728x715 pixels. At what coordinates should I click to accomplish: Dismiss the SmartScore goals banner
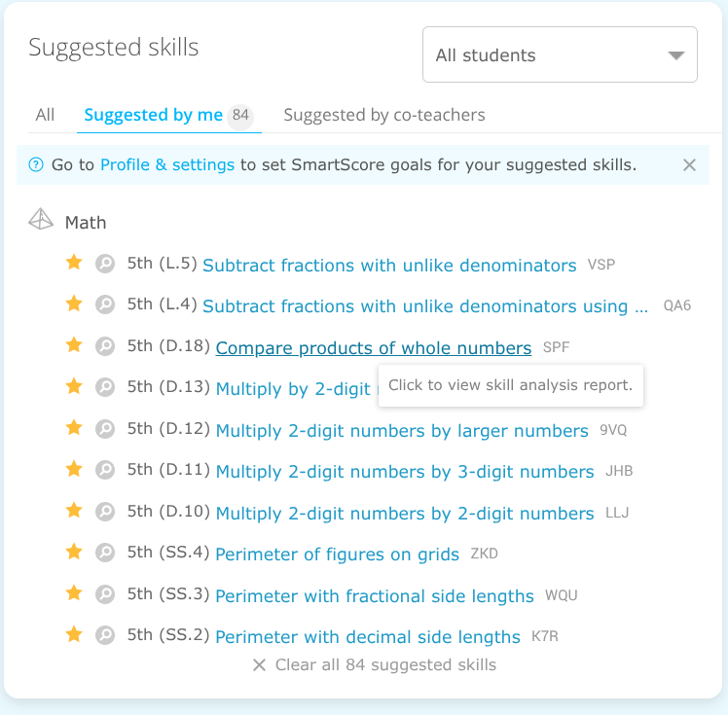click(x=689, y=164)
